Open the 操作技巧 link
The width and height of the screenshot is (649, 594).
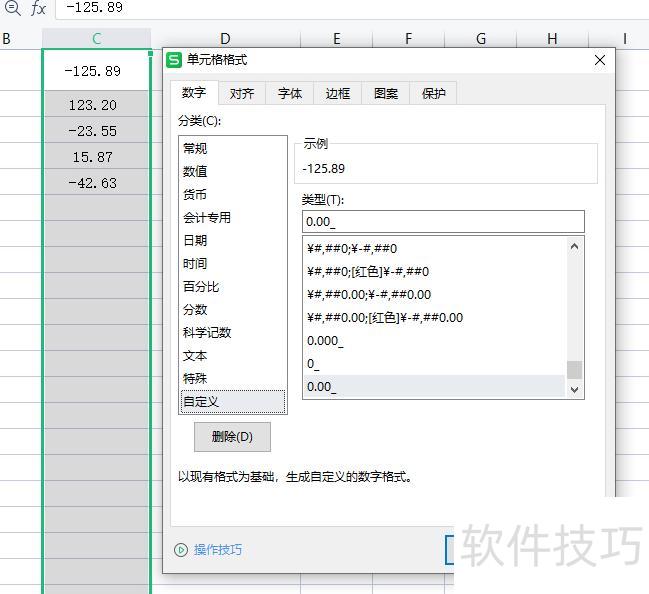tap(218, 549)
